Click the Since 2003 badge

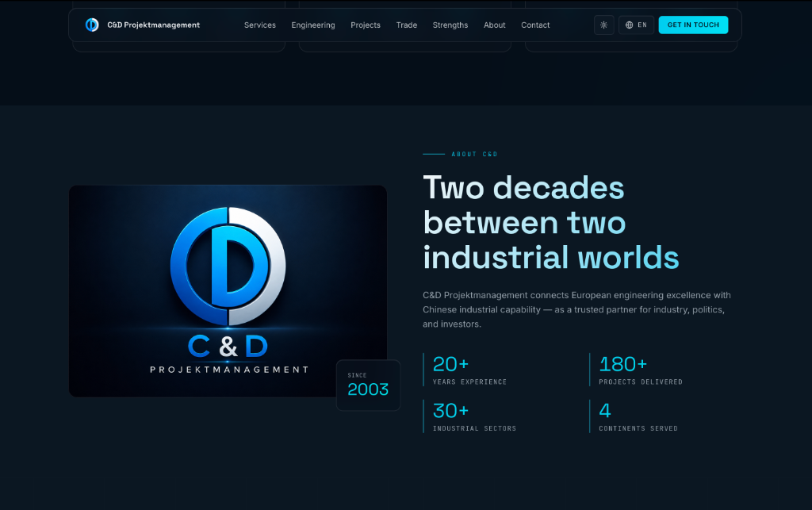coord(368,385)
